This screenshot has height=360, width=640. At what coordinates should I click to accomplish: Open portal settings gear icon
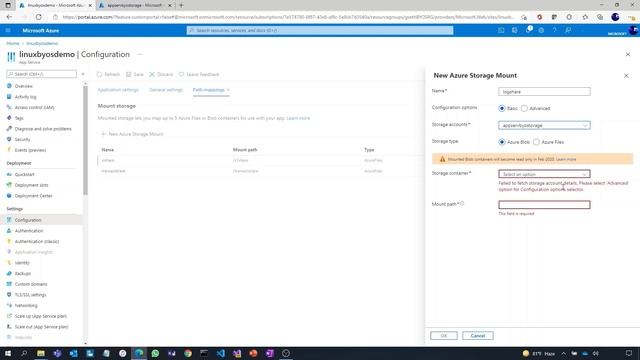541,30
